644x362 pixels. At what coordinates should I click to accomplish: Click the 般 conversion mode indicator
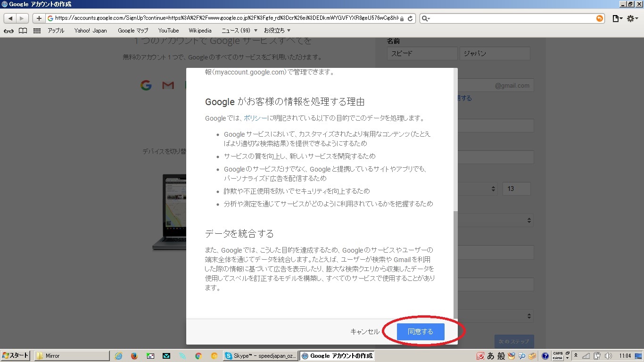[x=501, y=356]
